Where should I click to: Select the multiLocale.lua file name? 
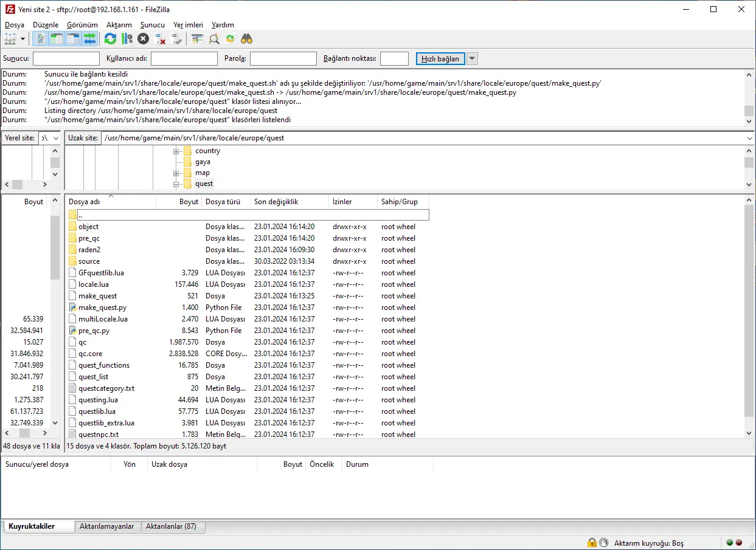(103, 319)
